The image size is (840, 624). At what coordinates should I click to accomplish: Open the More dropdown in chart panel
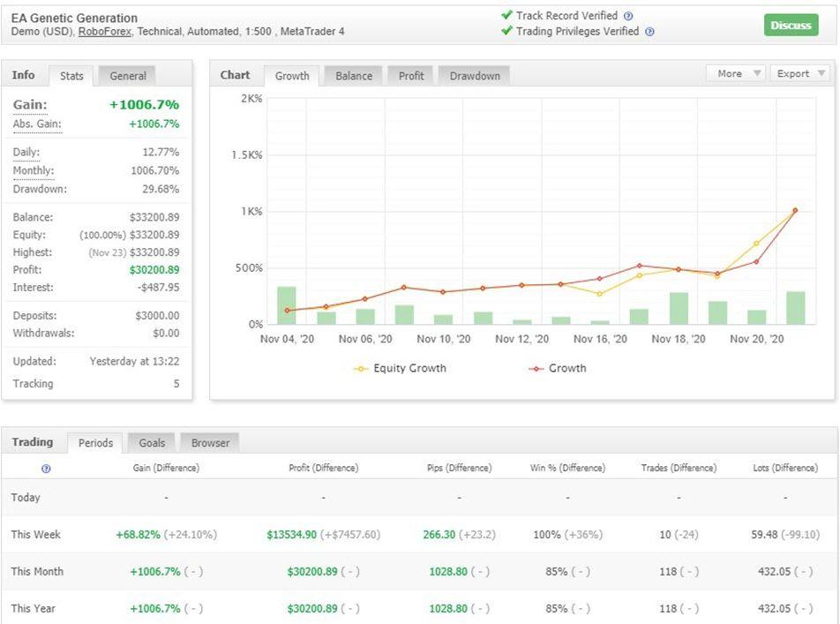click(736, 73)
